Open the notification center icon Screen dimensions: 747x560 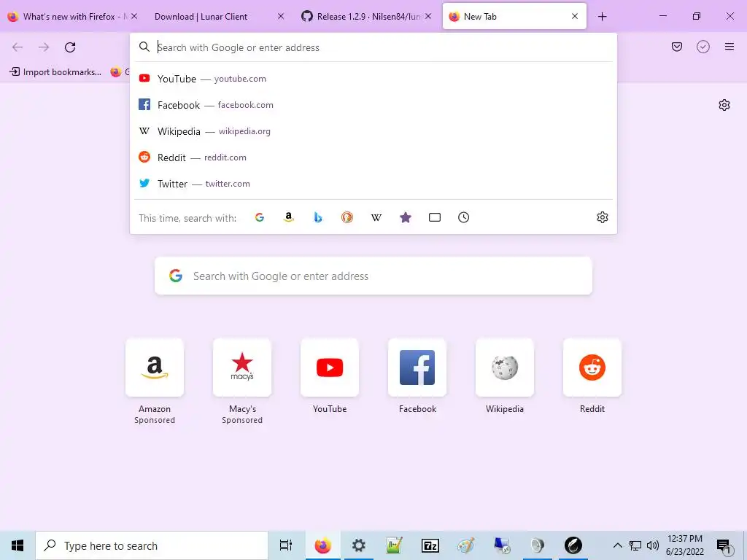(724, 545)
